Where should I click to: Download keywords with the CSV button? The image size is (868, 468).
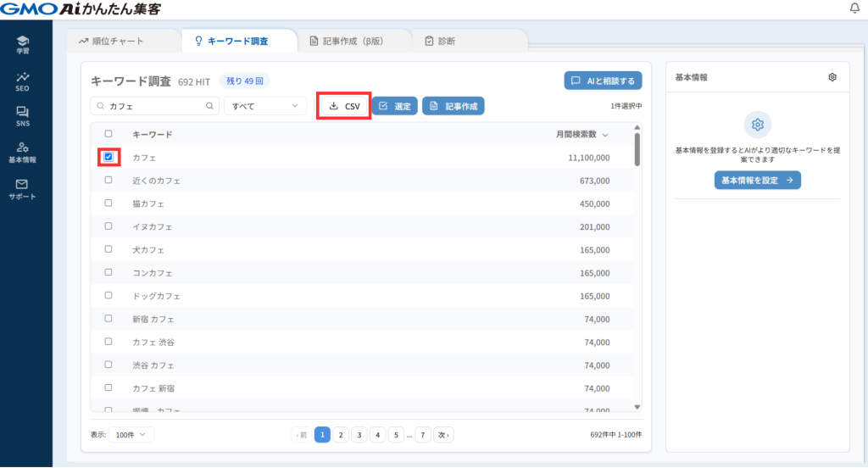[x=343, y=106]
